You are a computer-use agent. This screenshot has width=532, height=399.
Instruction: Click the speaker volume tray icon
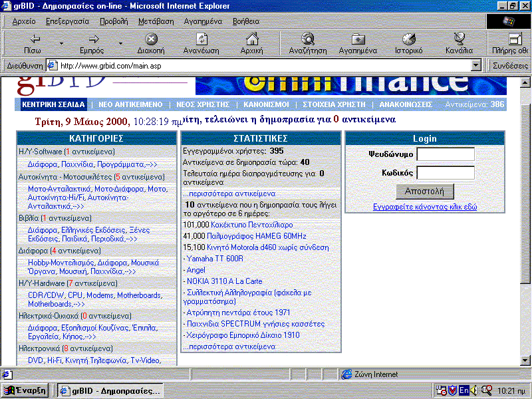473,390
